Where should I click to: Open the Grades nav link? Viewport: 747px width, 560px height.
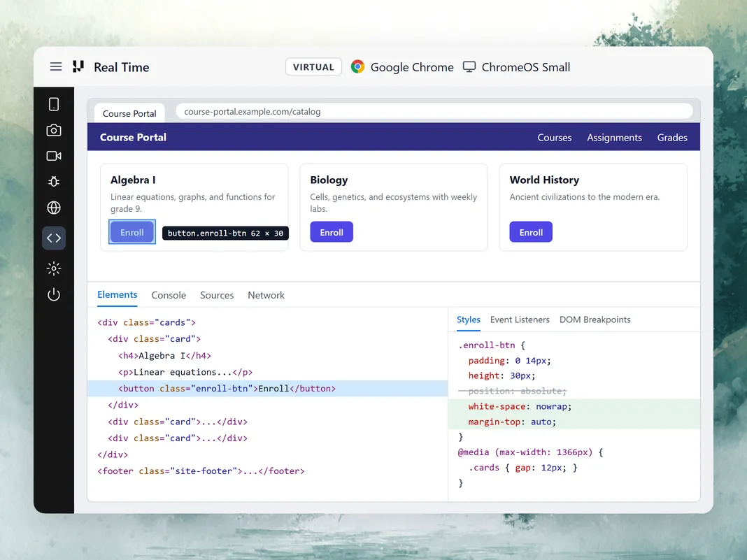672,138
